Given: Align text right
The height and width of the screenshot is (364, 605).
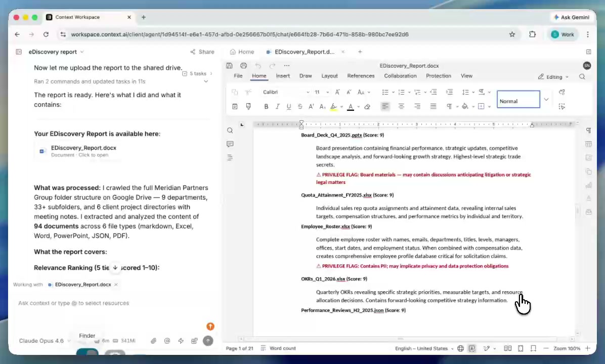Looking at the screenshot, I should [417, 107].
